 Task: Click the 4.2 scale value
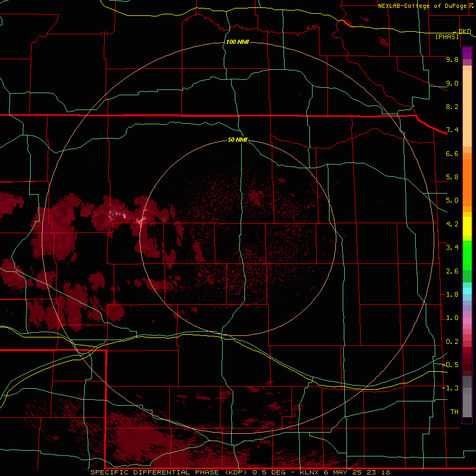[452, 224]
